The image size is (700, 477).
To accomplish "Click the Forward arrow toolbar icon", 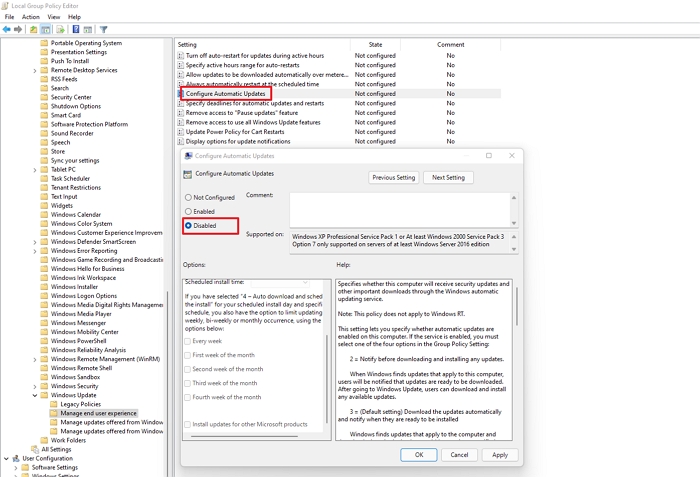I will click(18, 29).
